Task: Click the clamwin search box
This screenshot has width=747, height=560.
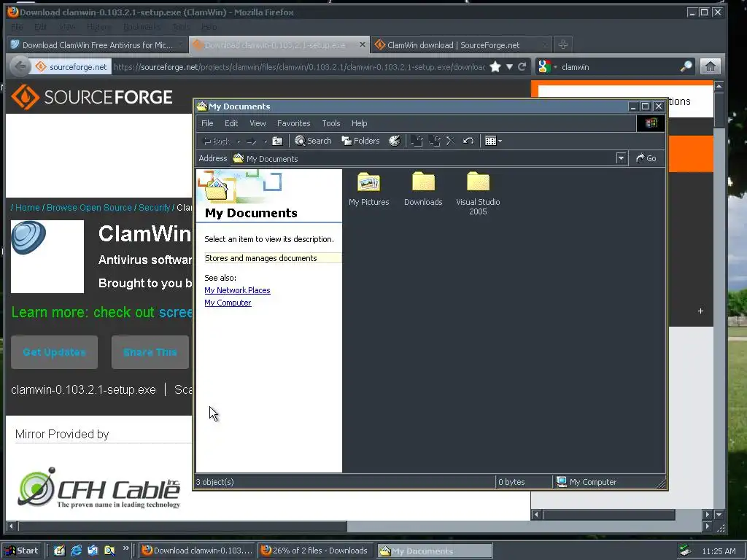Action: pyautogui.click(x=619, y=66)
